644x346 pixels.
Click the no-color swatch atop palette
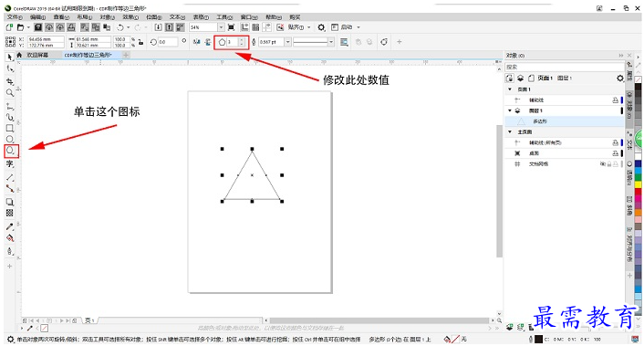(x=638, y=79)
